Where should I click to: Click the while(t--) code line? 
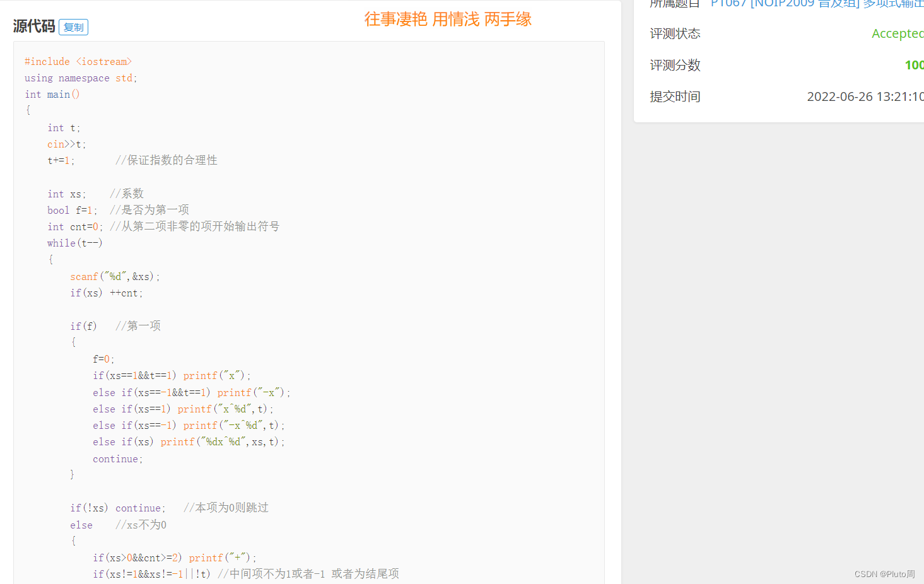click(x=74, y=243)
